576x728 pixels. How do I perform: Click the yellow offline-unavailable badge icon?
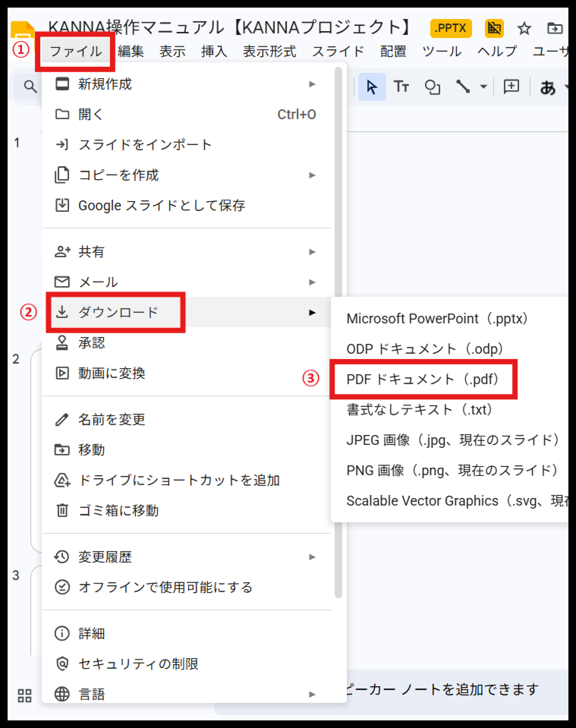coord(494,28)
